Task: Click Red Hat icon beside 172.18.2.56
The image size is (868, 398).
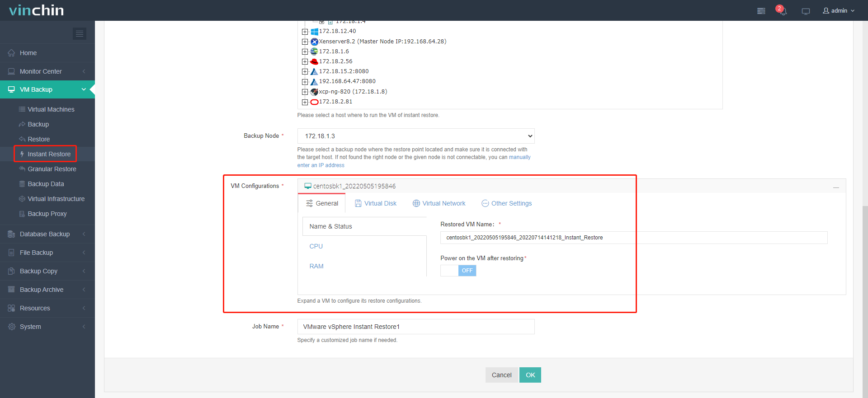Action: [x=314, y=61]
